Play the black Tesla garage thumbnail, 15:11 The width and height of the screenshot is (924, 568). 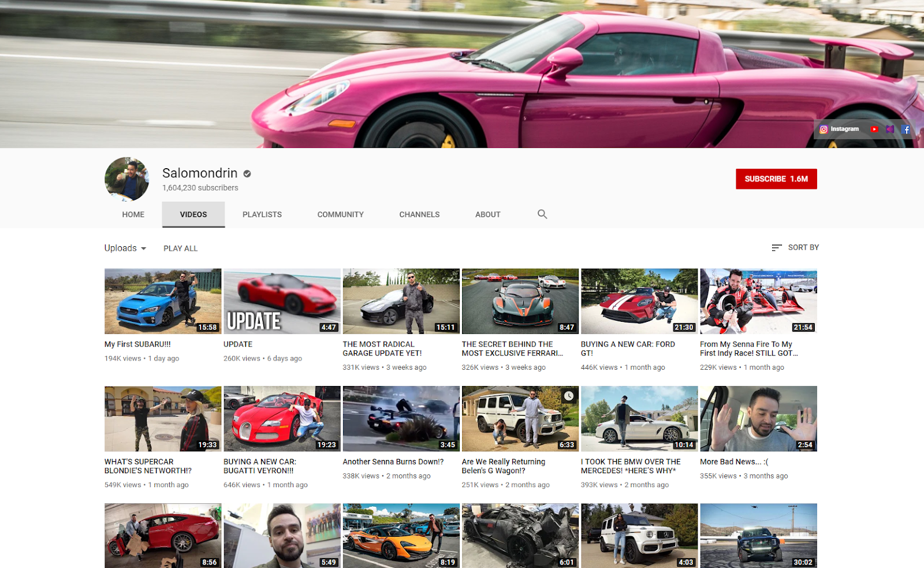point(401,301)
